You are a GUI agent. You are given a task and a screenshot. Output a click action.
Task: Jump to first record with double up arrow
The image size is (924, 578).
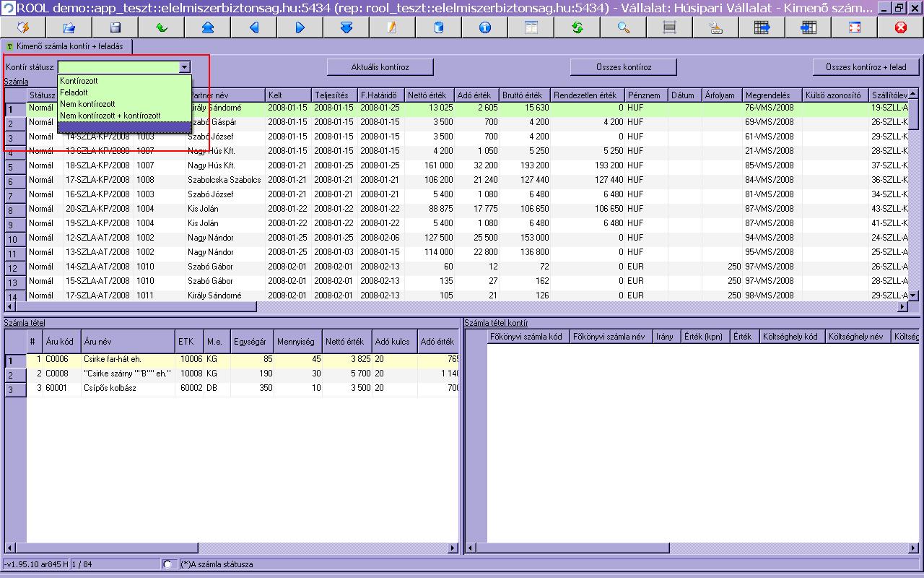208,27
